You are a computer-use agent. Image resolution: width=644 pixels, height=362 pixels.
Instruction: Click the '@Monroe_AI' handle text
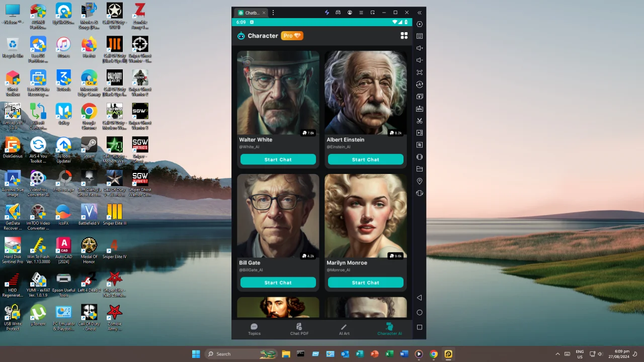click(338, 270)
